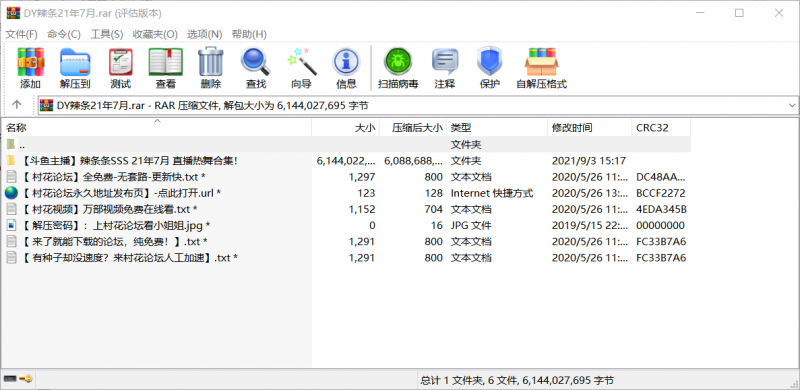This screenshot has height=390, width=800.
Task: Click the Internet 快捷方式 type cell
Action: tap(492, 193)
